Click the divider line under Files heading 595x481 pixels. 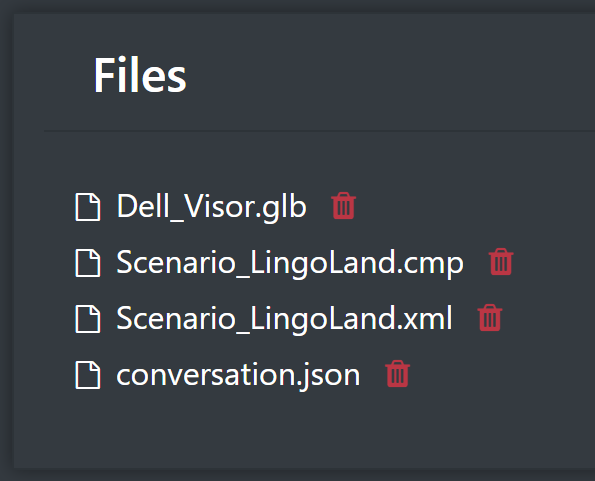tap(320, 131)
